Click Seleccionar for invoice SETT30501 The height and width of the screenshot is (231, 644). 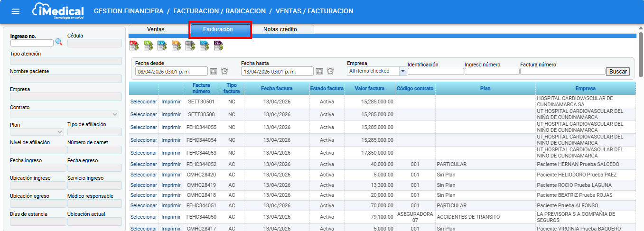click(143, 102)
